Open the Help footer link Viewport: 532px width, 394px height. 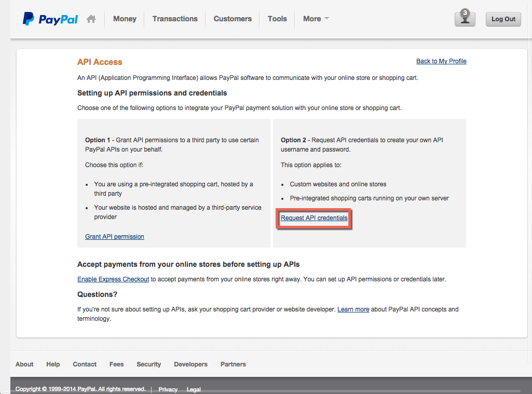point(53,364)
